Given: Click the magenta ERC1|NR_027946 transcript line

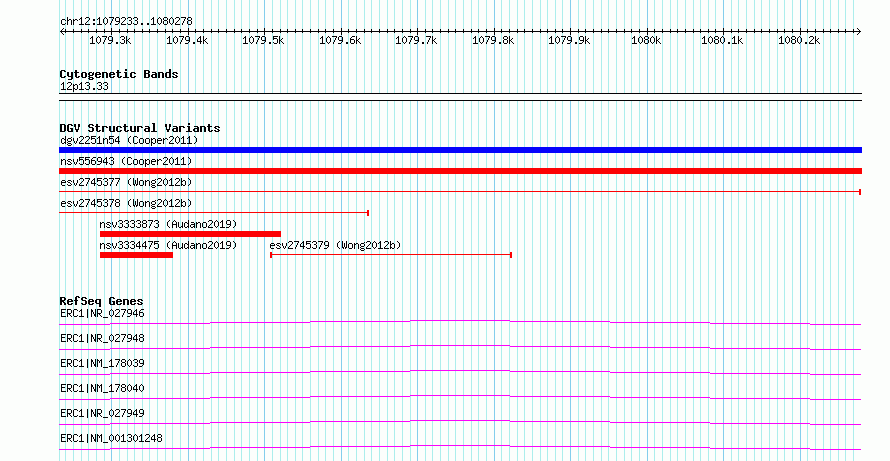Looking at the screenshot, I should click(460, 322).
